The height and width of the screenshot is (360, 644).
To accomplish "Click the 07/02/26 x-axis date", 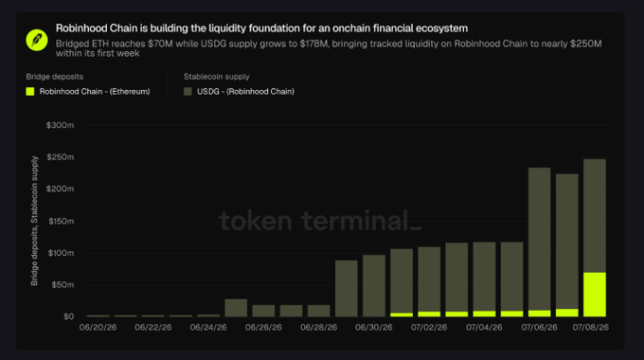I will pyautogui.click(x=429, y=327).
